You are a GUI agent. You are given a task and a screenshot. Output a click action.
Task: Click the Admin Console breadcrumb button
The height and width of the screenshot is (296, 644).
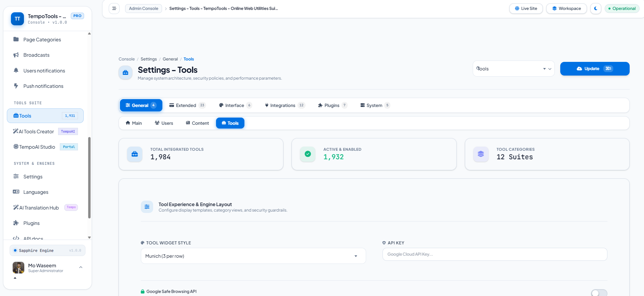coord(144,9)
